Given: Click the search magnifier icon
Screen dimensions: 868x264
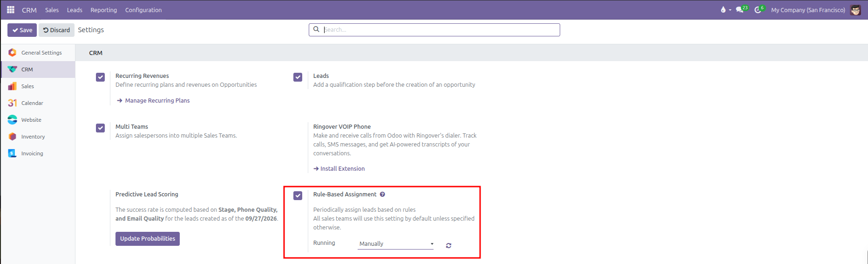Looking at the screenshot, I should [x=316, y=29].
